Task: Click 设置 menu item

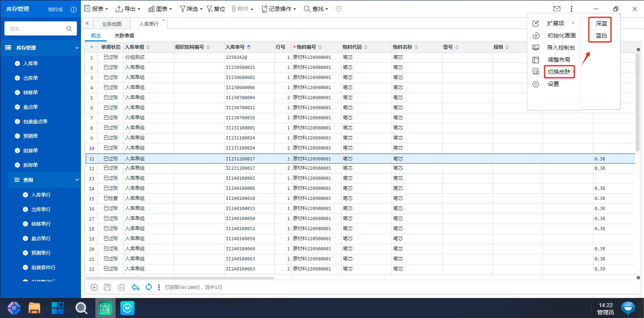Action: click(554, 84)
